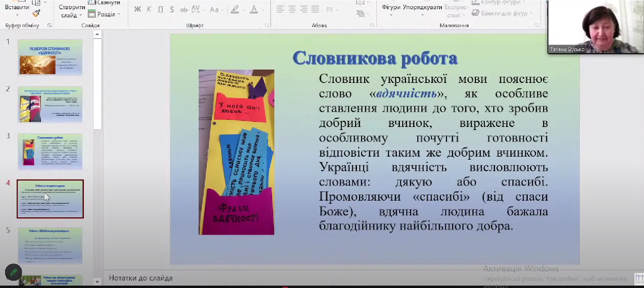The width and height of the screenshot is (644, 288).
Task: Click the Format Painter brush icon
Action: pyautogui.click(x=36, y=14)
